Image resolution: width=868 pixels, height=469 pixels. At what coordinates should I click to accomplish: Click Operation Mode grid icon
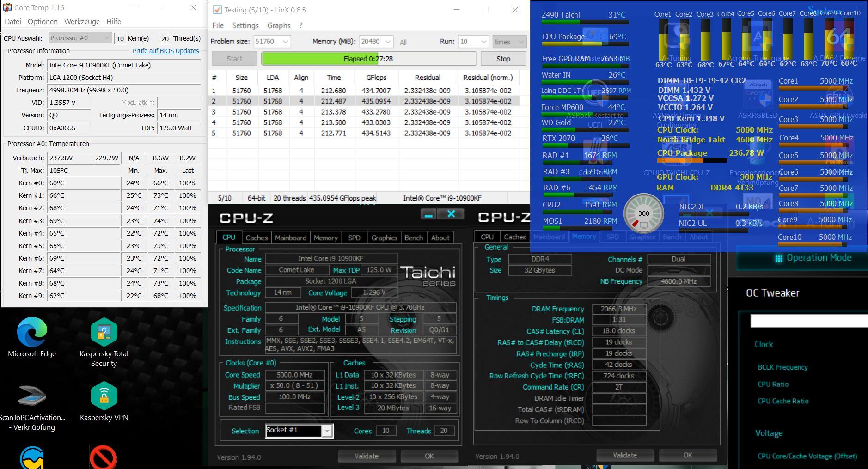coord(779,258)
